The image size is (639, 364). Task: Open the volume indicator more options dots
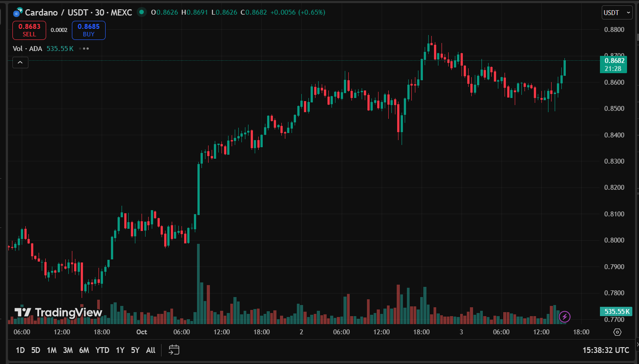click(84, 48)
